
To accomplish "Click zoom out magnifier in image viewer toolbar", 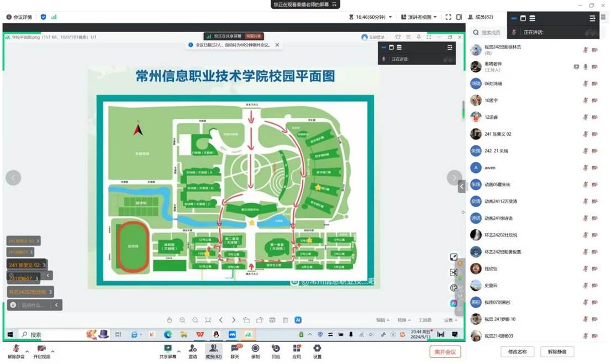I will coord(195,320).
